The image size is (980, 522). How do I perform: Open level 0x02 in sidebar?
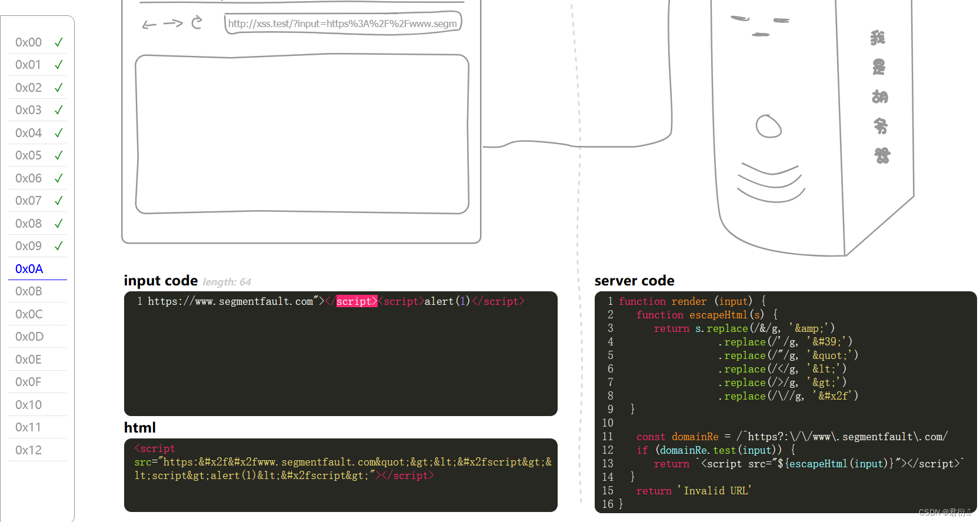click(38, 88)
